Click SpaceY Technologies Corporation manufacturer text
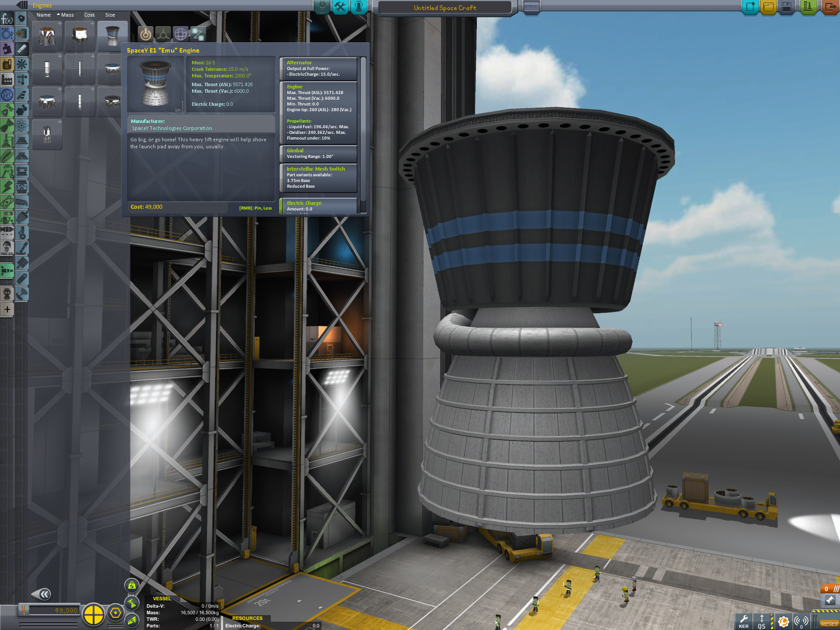The width and height of the screenshot is (840, 630). point(172,128)
